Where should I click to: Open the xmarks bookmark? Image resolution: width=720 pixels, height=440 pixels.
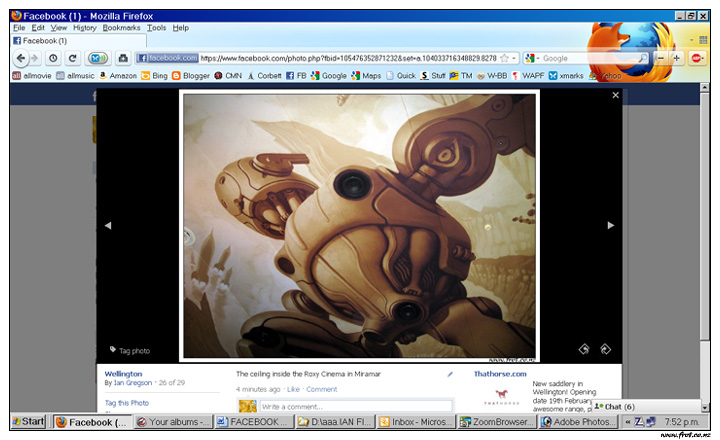566,76
